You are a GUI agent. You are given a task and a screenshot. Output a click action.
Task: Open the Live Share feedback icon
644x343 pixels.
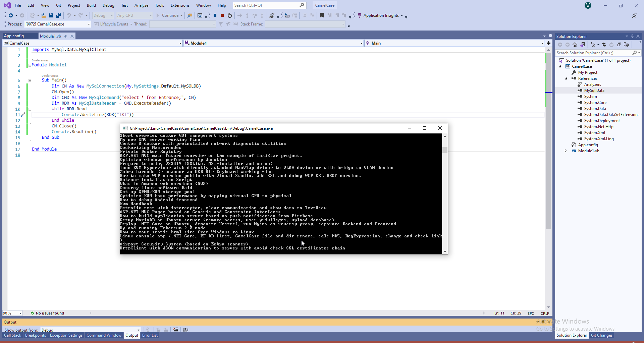tap(635, 15)
